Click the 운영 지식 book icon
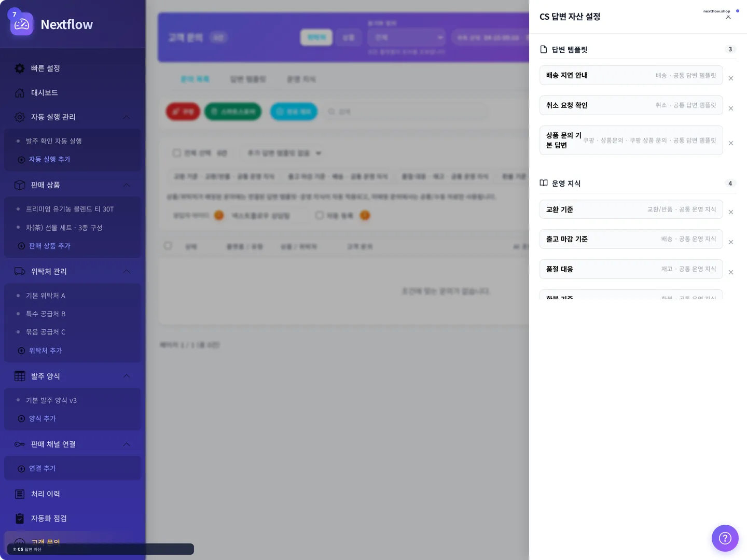This screenshot has width=747, height=560. (x=543, y=183)
